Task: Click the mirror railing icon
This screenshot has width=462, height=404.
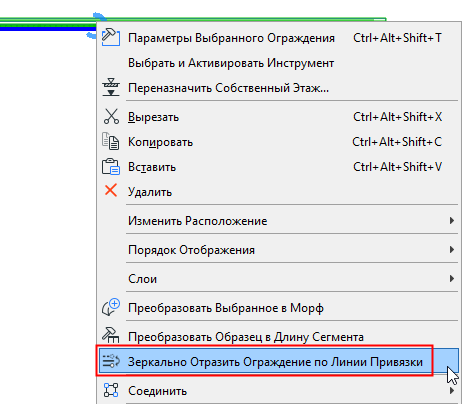Action: click(x=111, y=361)
